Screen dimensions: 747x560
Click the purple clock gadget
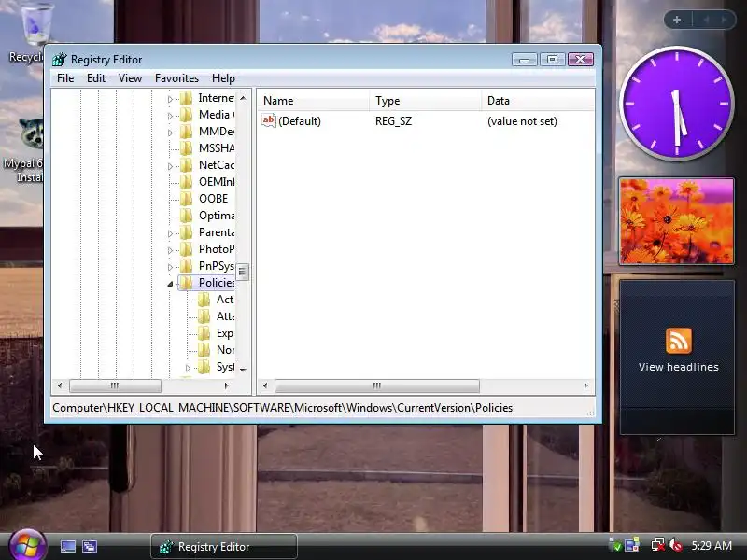coord(676,104)
